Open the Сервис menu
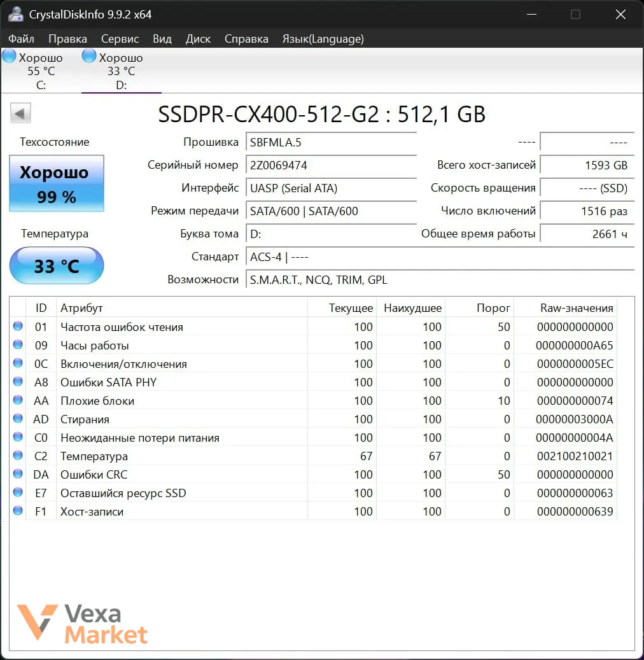Image resolution: width=644 pixels, height=660 pixels. (x=120, y=39)
